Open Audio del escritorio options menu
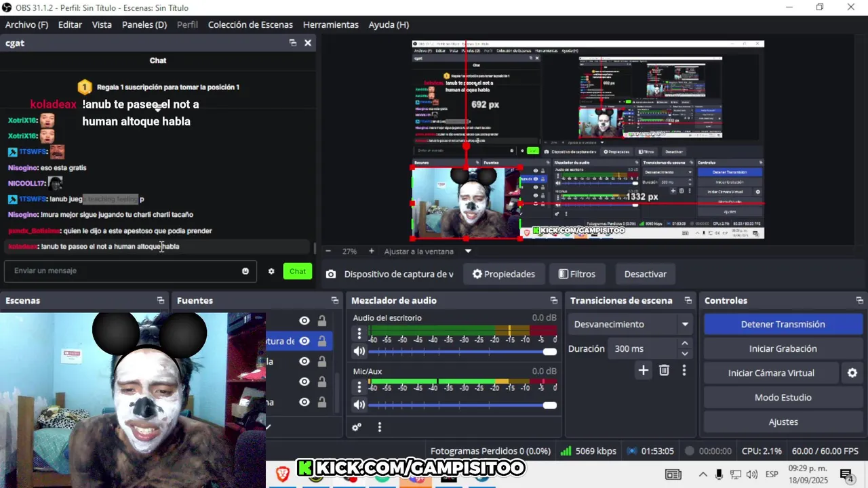The height and width of the screenshot is (488, 868). [359, 333]
